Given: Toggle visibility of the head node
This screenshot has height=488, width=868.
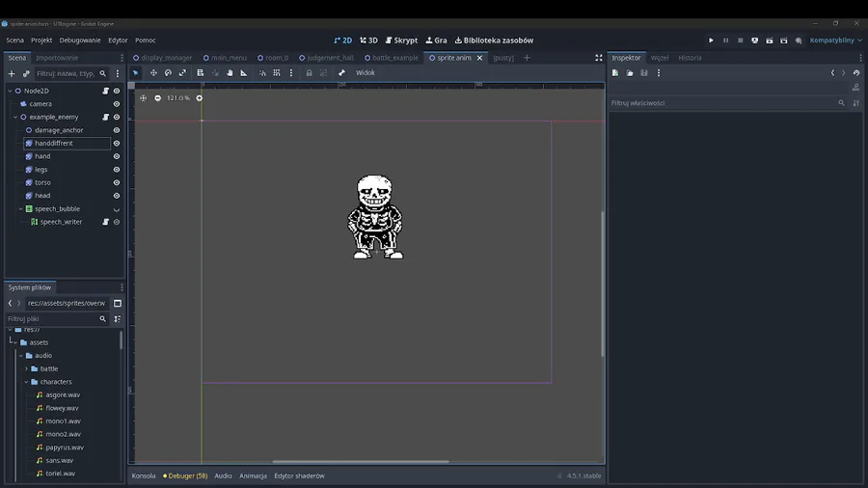Looking at the screenshot, I should (117, 196).
